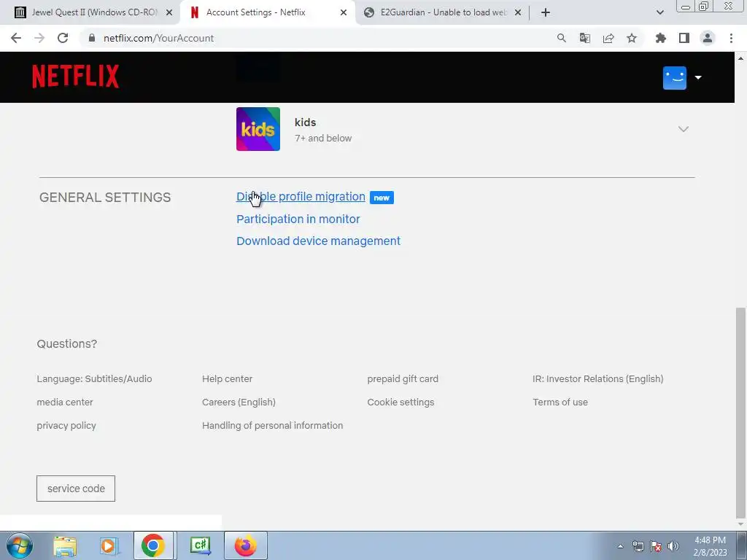747x560 pixels.
Task: Open the prepaid gift card link
Action: 403,379
